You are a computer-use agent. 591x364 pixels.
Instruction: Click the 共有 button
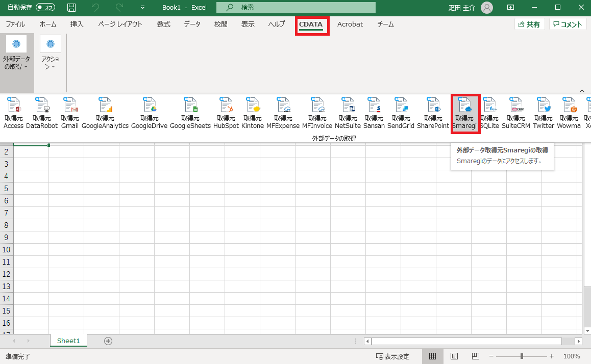click(x=529, y=23)
